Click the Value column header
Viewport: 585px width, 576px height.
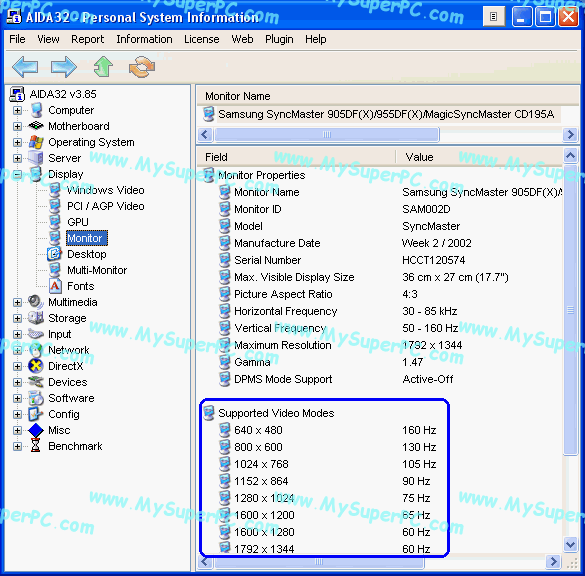(x=479, y=157)
